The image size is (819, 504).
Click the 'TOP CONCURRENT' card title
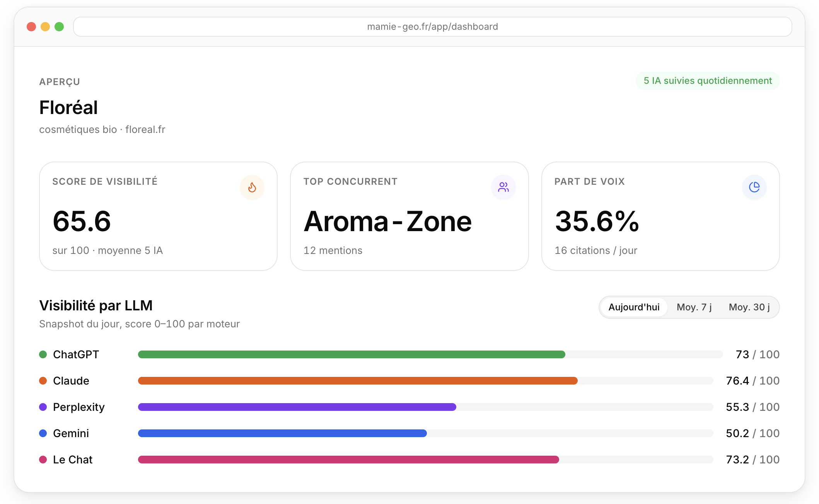(350, 182)
